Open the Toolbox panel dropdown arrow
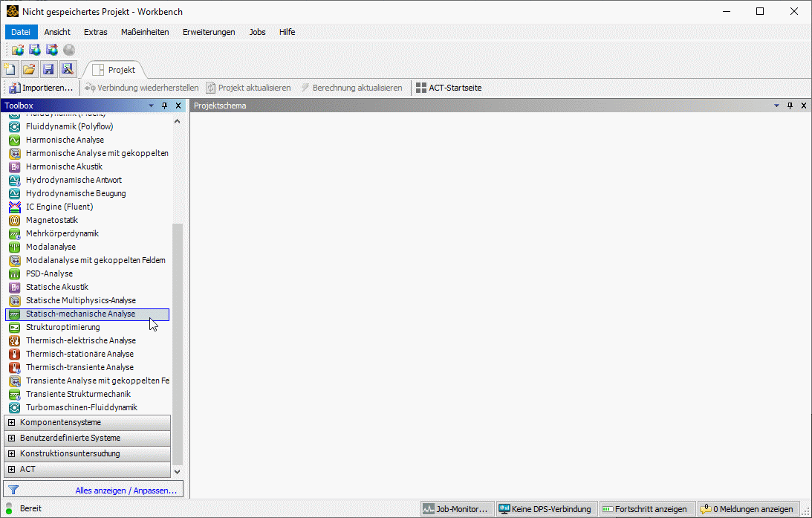 point(152,106)
